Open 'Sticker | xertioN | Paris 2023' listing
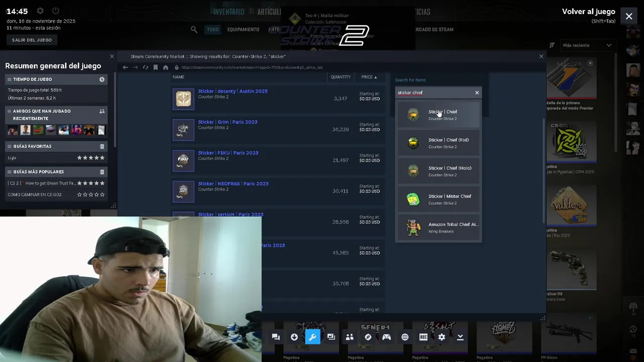 coord(230,214)
